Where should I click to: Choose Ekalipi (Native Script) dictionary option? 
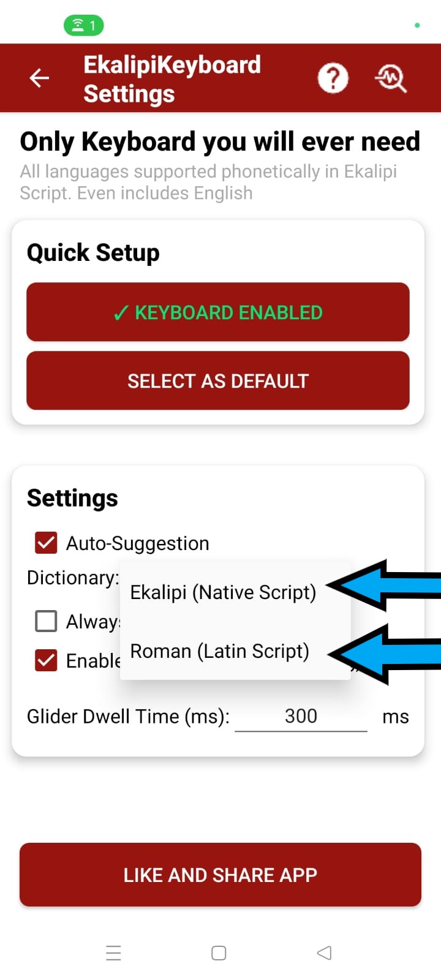(x=224, y=592)
